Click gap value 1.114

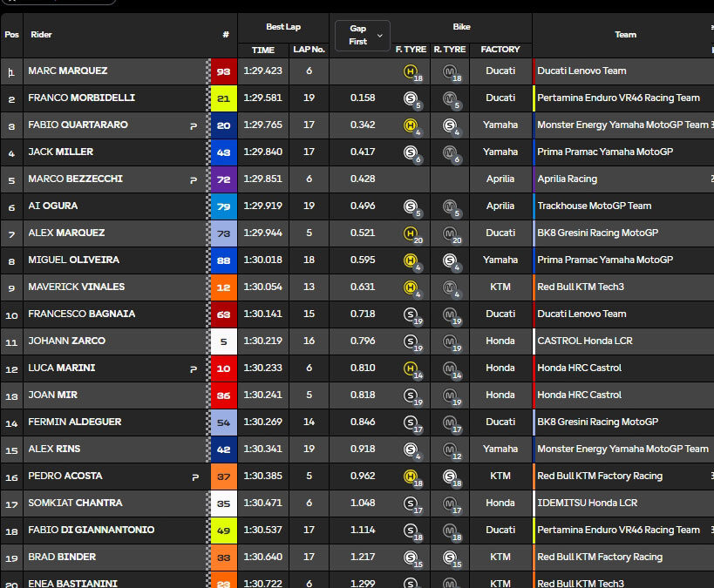(363, 531)
